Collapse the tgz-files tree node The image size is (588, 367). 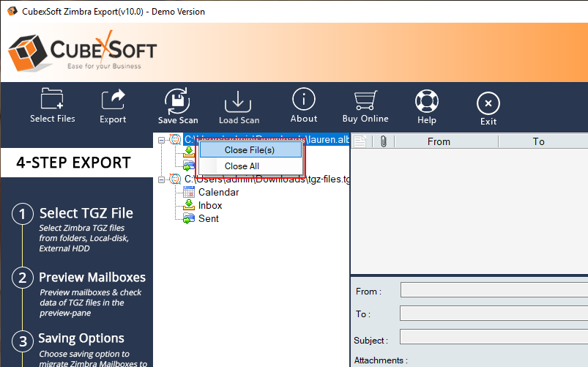[x=162, y=179]
